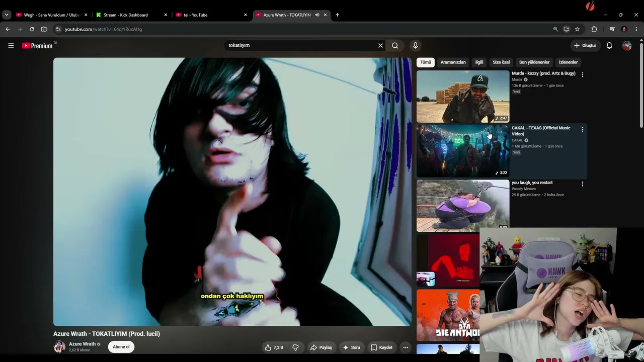Click the CAKAL - TEXAS video title
The image size is (644, 362).
coord(541,131)
